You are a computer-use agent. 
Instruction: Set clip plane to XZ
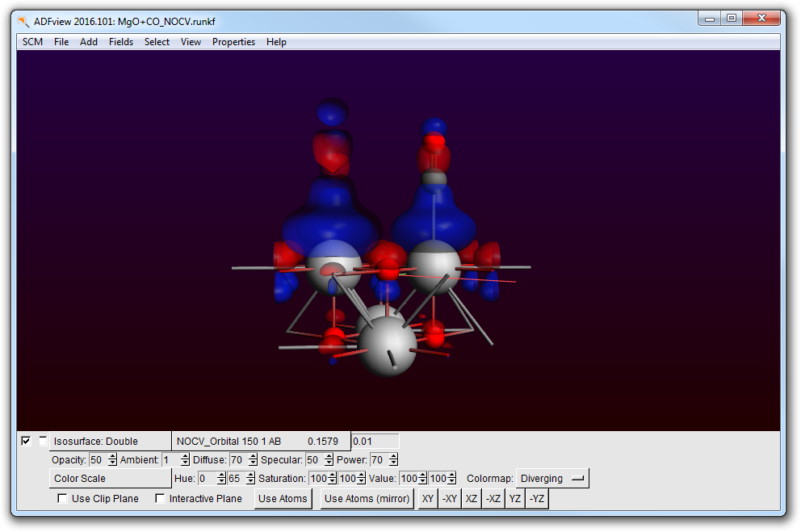pos(471,499)
